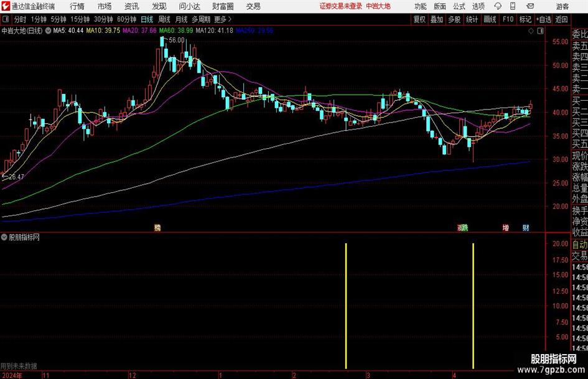
Task: Open the 多周期 multi-period view
Action: pos(201,19)
